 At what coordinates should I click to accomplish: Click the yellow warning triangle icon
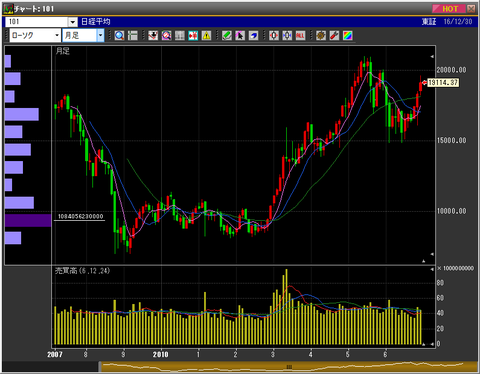pyautogui.click(x=206, y=35)
